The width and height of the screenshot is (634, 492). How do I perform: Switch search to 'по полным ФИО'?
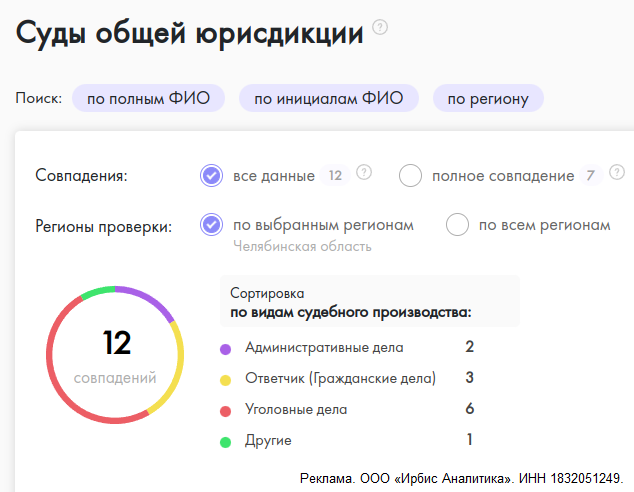click(x=149, y=98)
